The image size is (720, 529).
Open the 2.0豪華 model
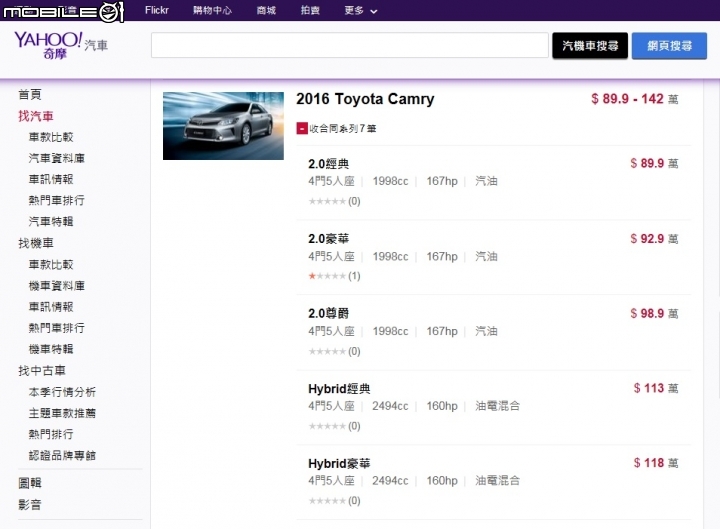pos(329,239)
